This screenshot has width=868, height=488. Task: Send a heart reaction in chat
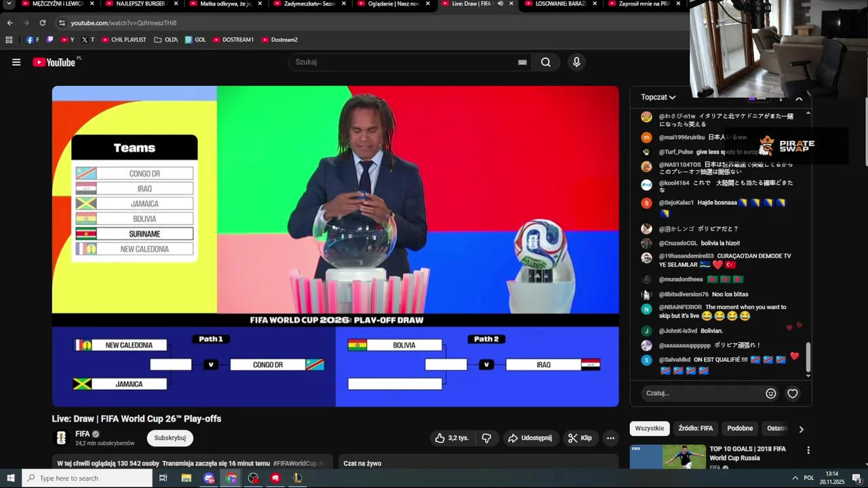[x=792, y=393]
